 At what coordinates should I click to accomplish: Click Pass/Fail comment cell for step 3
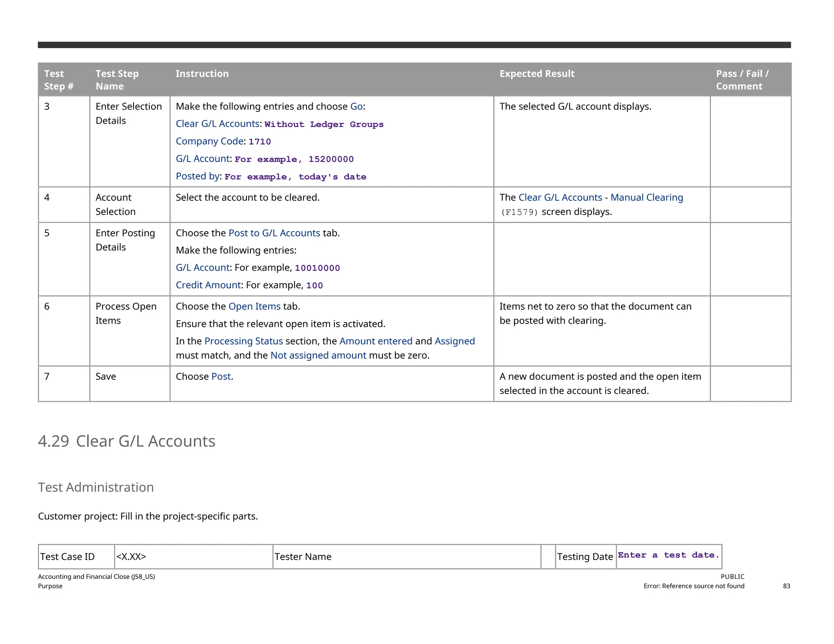coord(750,141)
